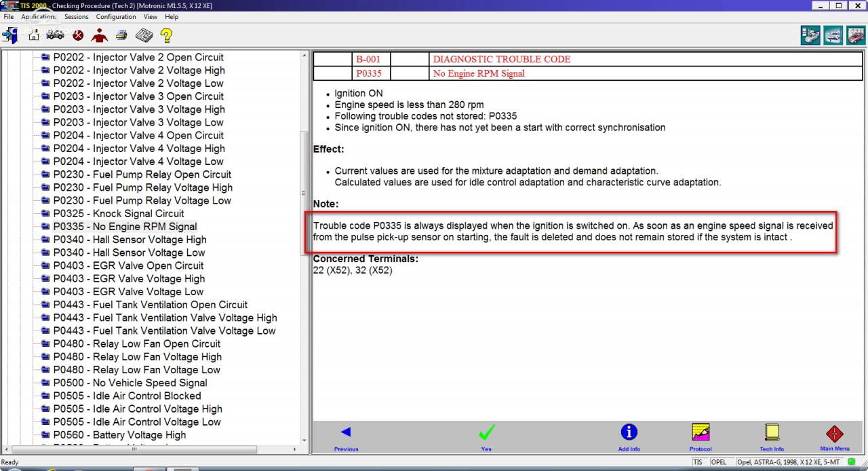Select P0480 - Relay Low Fan Open Circuit

[137, 344]
